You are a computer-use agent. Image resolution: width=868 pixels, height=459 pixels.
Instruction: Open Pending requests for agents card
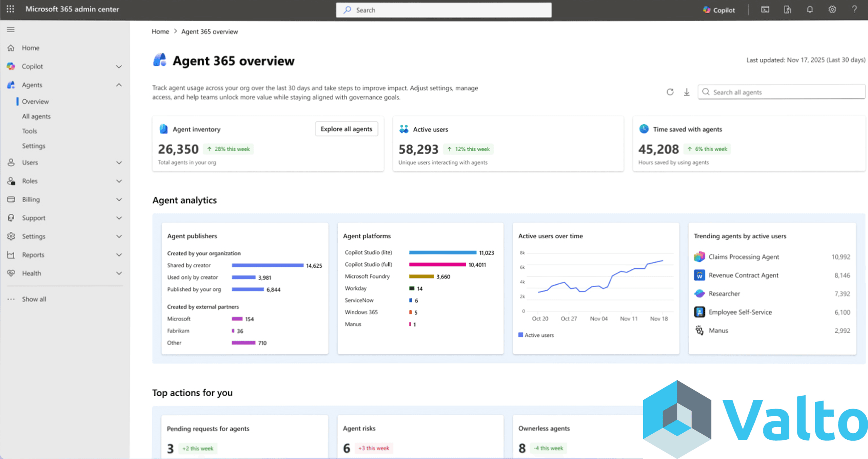(245, 436)
